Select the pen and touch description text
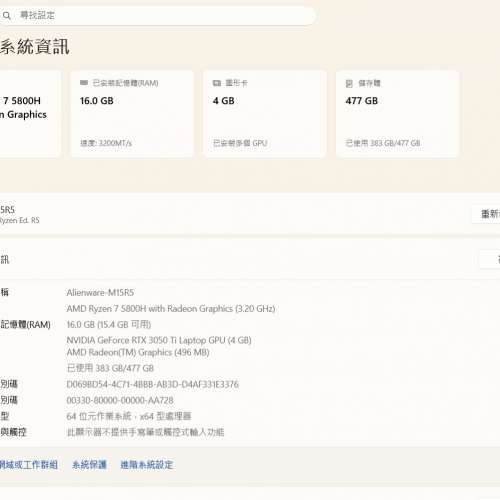 [x=145, y=432]
